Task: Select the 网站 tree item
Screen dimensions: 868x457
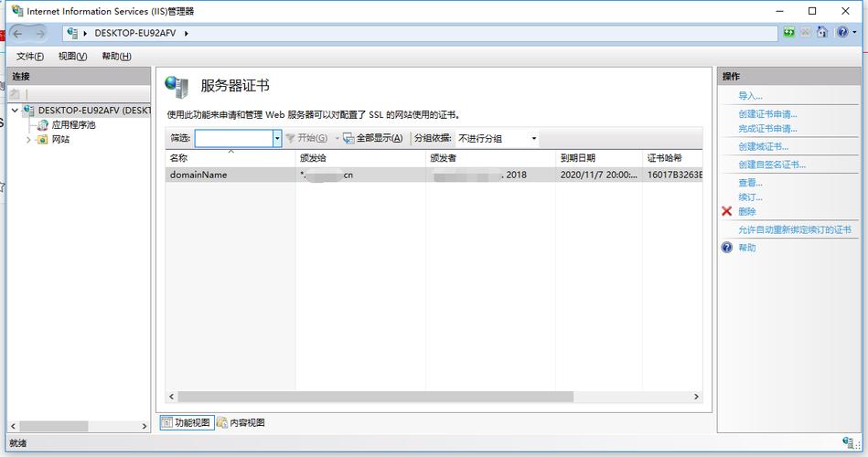Action: (x=60, y=140)
